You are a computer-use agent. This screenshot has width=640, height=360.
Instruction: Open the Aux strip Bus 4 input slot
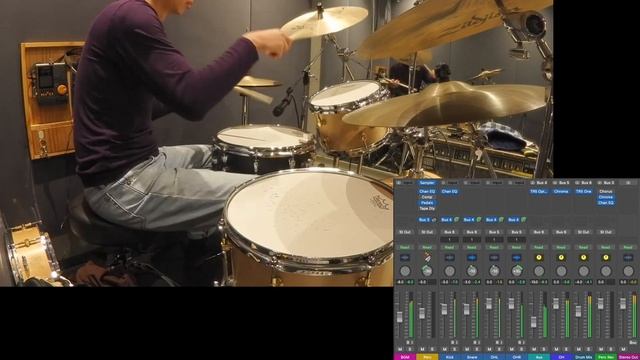click(x=542, y=182)
